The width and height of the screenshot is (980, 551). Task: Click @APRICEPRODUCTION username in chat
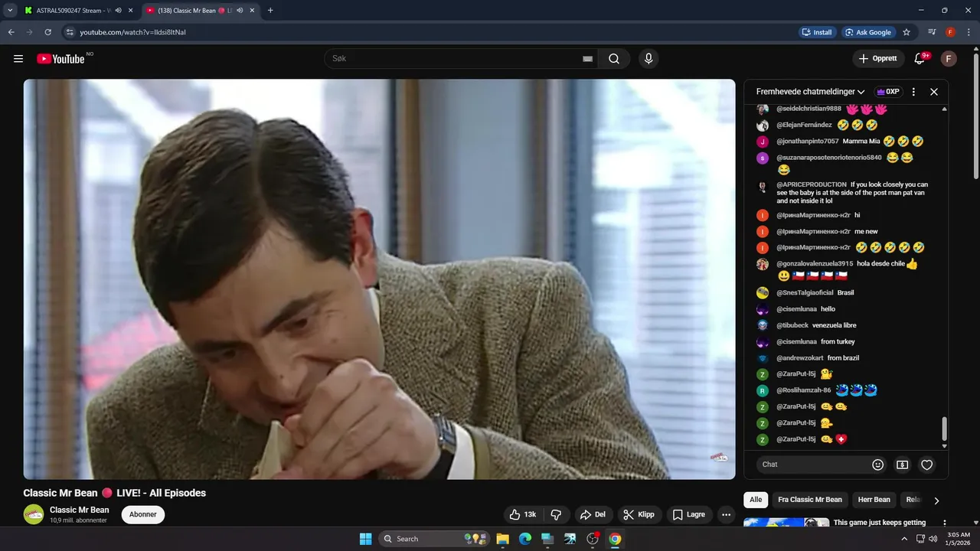tap(811, 184)
